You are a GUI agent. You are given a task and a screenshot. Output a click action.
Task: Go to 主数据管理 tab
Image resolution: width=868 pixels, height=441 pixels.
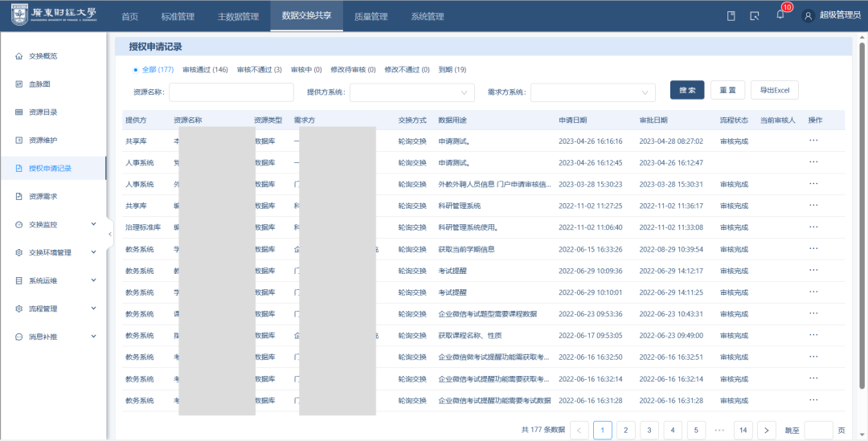tap(238, 16)
